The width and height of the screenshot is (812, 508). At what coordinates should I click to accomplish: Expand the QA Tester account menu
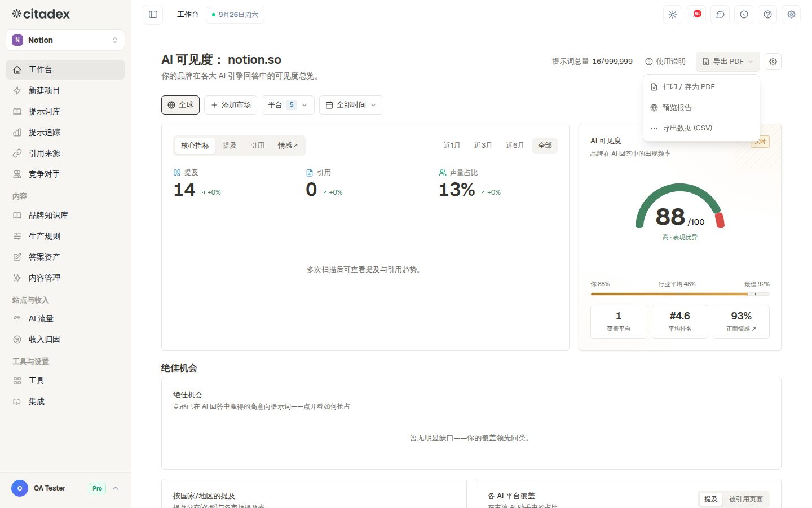coord(65,488)
